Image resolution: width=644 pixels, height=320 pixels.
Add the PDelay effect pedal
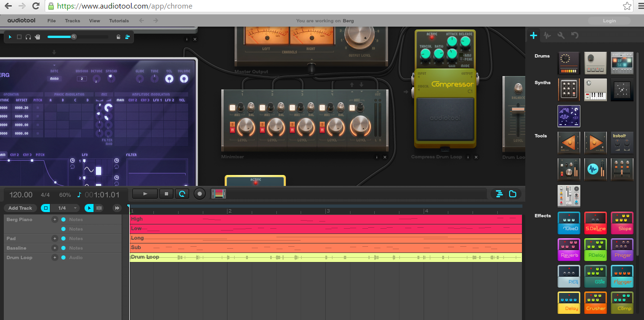click(595, 250)
